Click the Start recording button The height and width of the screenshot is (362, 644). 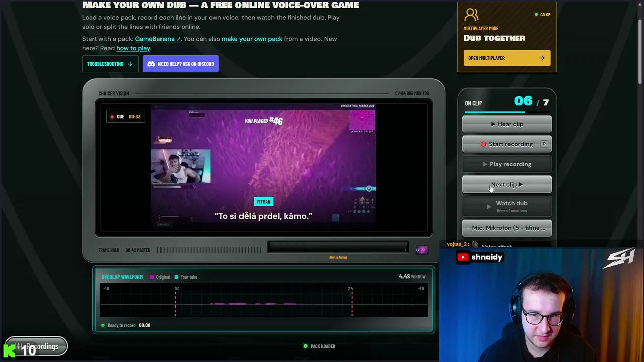pos(507,144)
